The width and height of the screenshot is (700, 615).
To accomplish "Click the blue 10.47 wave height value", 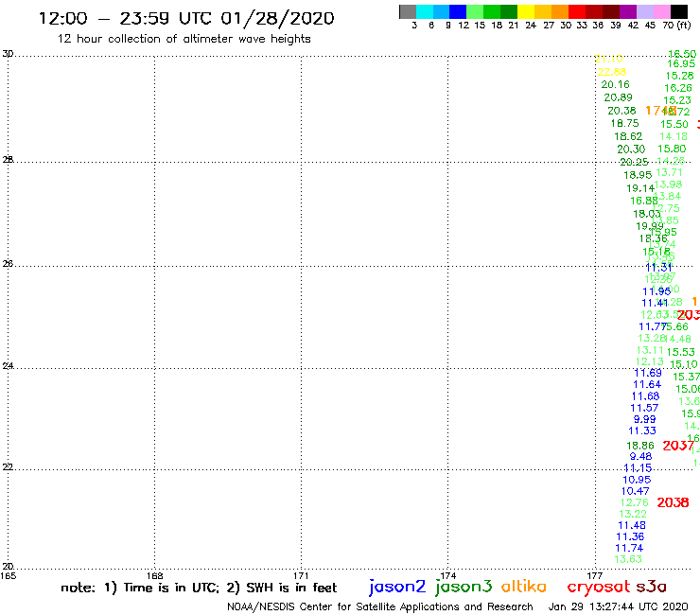I will tap(636, 491).
